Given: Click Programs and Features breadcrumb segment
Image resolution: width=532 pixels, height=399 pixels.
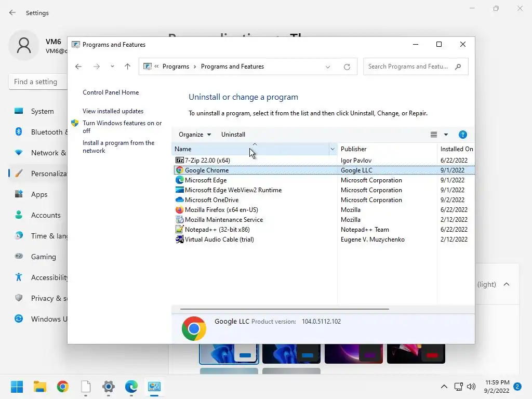Looking at the screenshot, I should coord(232,66).
